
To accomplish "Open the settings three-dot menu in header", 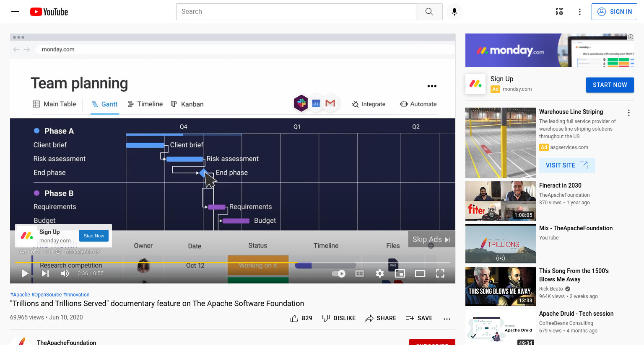I will click(580, 12).
